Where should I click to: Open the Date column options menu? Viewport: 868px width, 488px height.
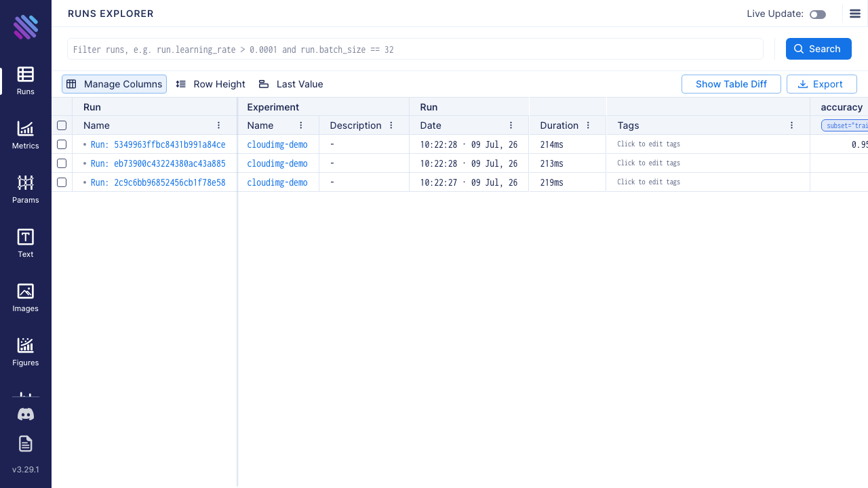pos(511,125)
